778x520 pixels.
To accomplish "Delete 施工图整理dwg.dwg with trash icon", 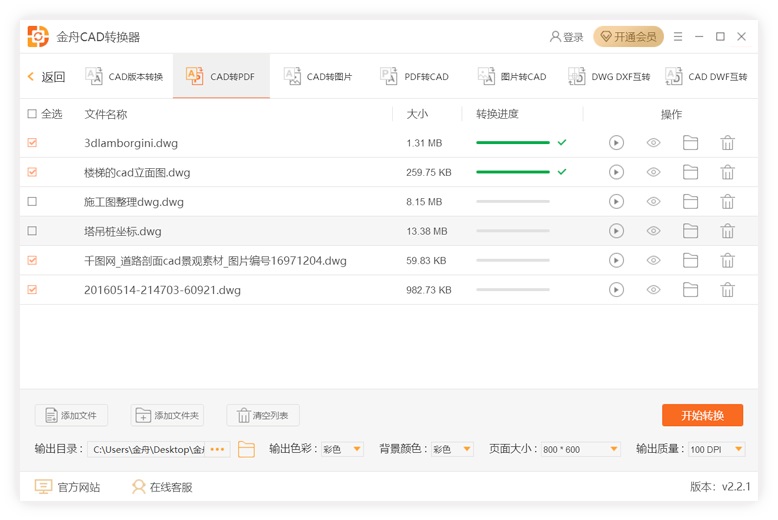I will click(x=727, y=201).
